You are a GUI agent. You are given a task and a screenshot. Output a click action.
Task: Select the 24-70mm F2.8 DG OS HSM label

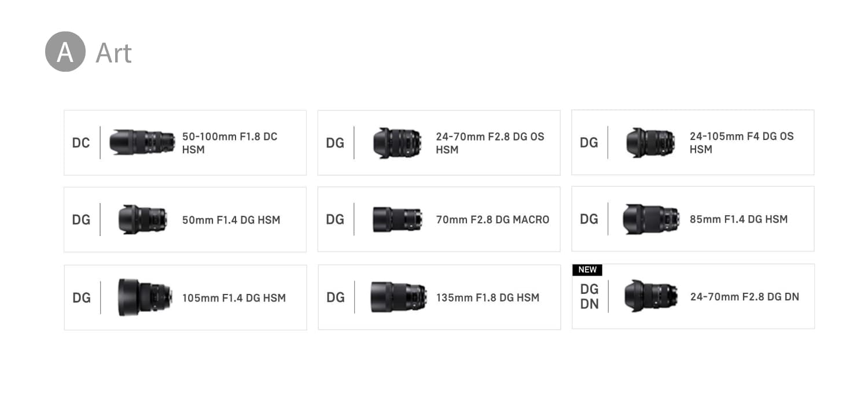490,143
